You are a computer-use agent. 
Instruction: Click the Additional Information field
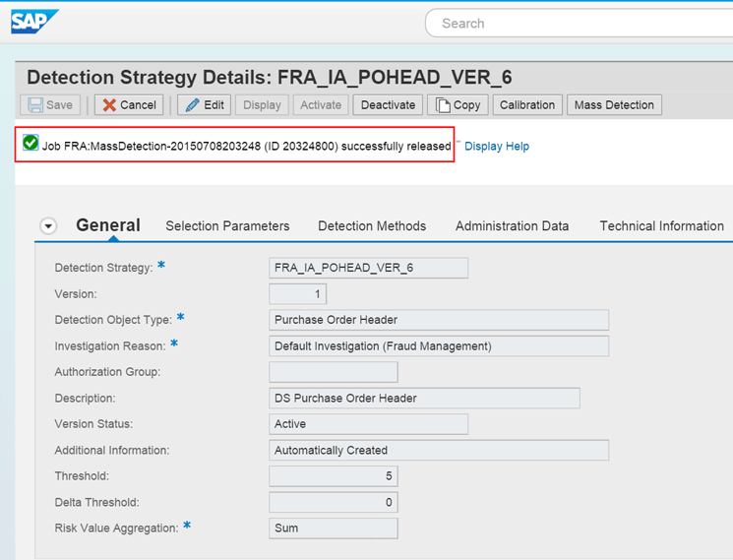click(439, 450)
